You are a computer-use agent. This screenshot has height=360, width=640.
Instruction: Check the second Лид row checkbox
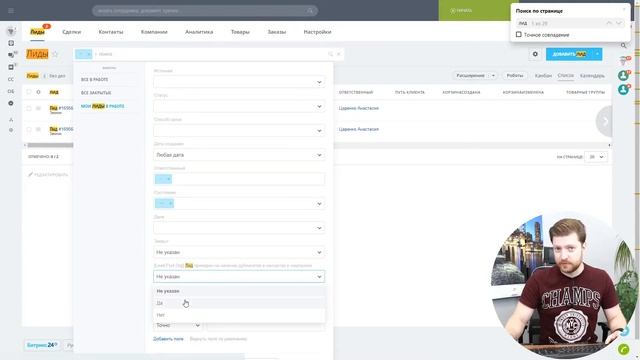click(29, 129)
